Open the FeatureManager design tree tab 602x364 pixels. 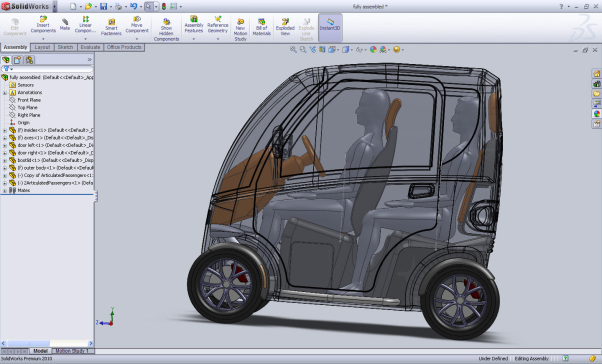[6, 60]
